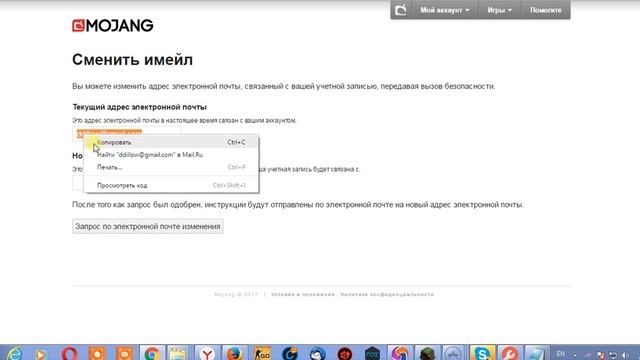Open Условия и положения footer link

point(303,294)
